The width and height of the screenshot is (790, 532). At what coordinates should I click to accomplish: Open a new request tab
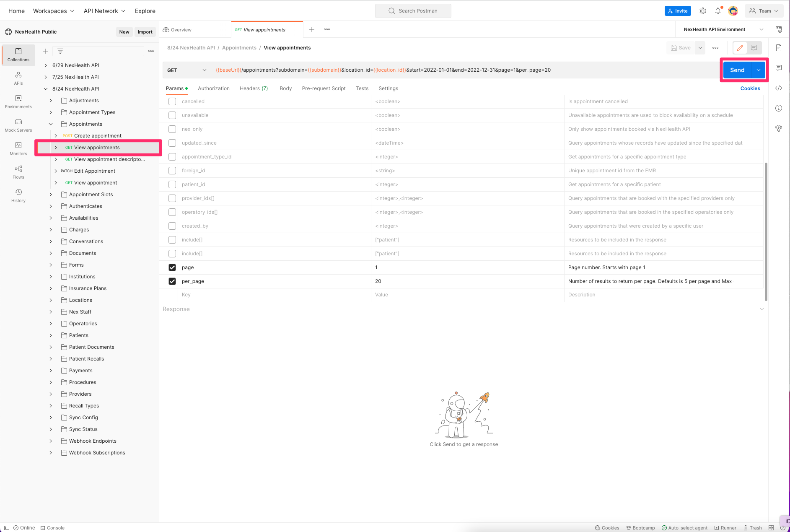pos(312,29)
